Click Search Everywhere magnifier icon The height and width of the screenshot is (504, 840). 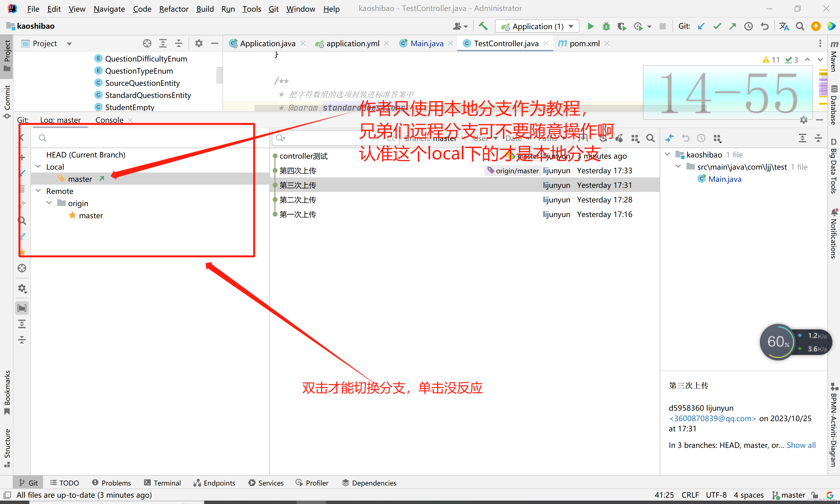[x=800, y=26]
